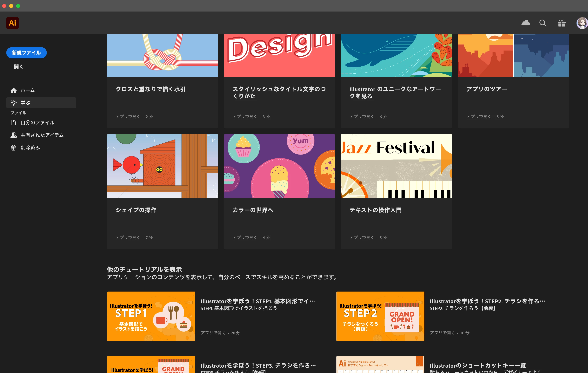Open the シェイプの操作 birdhouse tutorial thumbnail
This screenshot has width=588, height=373.
coord(162,166)
